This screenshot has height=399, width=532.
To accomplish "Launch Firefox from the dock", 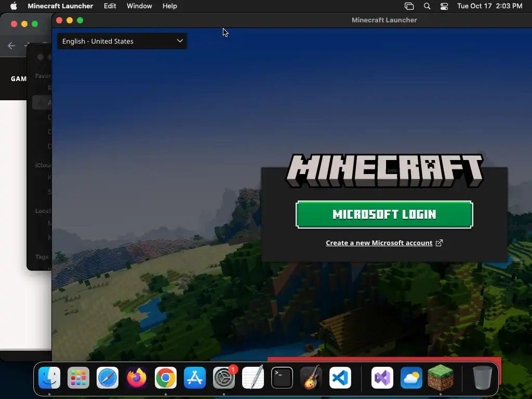I will pyautogui.click(x=137, y=378).
